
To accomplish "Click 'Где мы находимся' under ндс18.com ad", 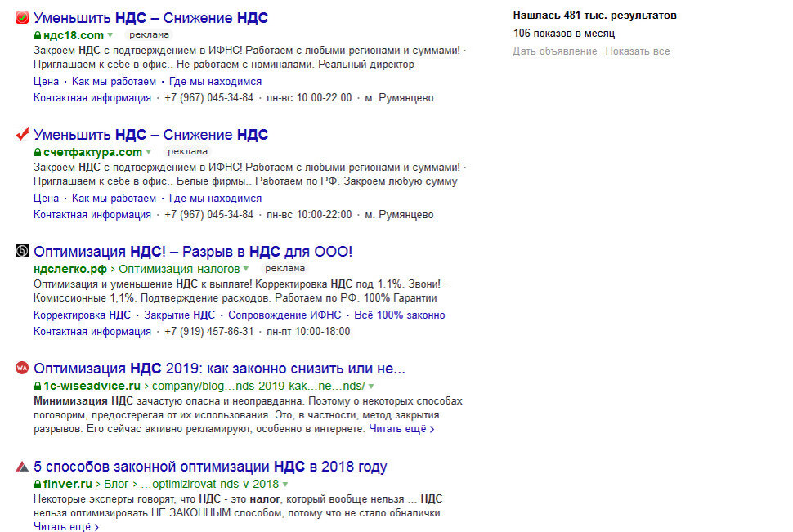I will [216, 82].
